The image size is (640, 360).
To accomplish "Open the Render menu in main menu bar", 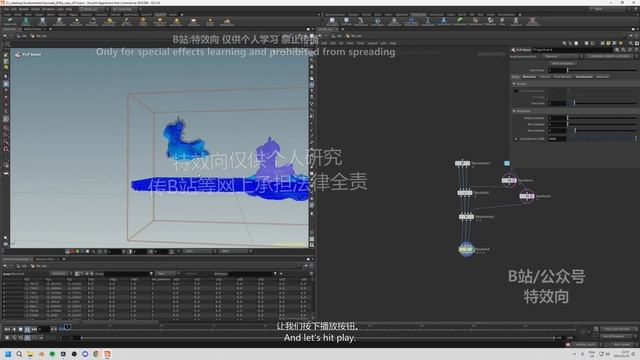I will (24, 9).
